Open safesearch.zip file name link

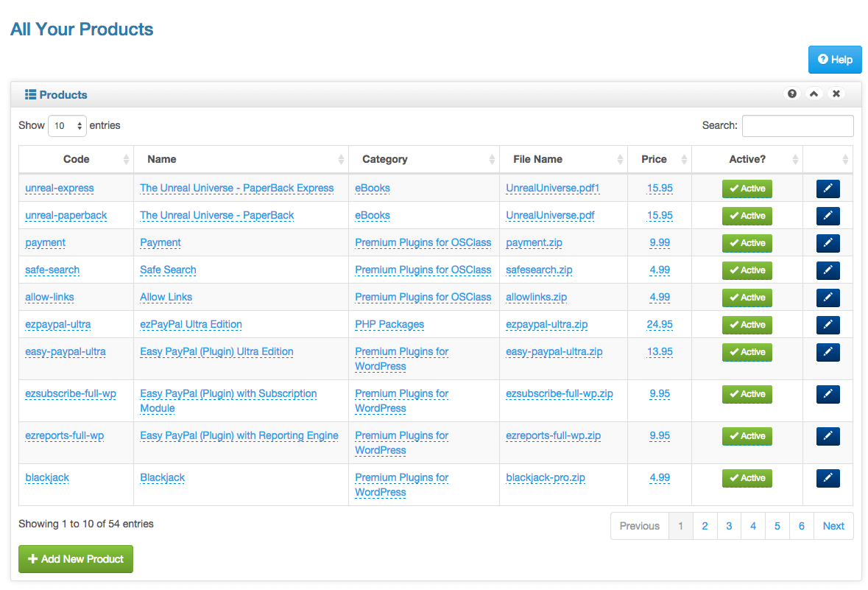539,270
